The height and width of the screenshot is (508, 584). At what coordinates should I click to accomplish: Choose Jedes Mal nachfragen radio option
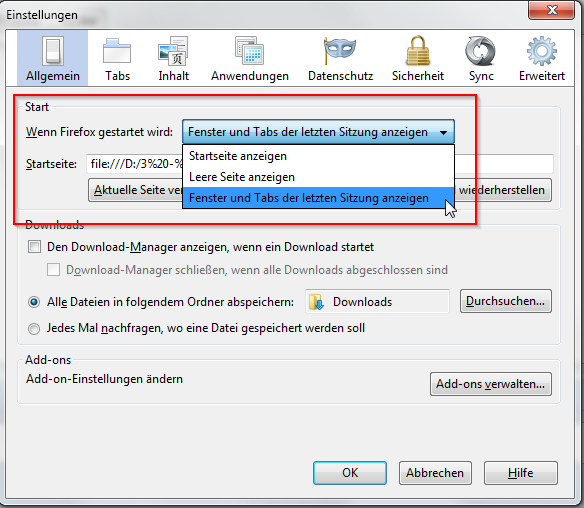[x=34, y=328]
